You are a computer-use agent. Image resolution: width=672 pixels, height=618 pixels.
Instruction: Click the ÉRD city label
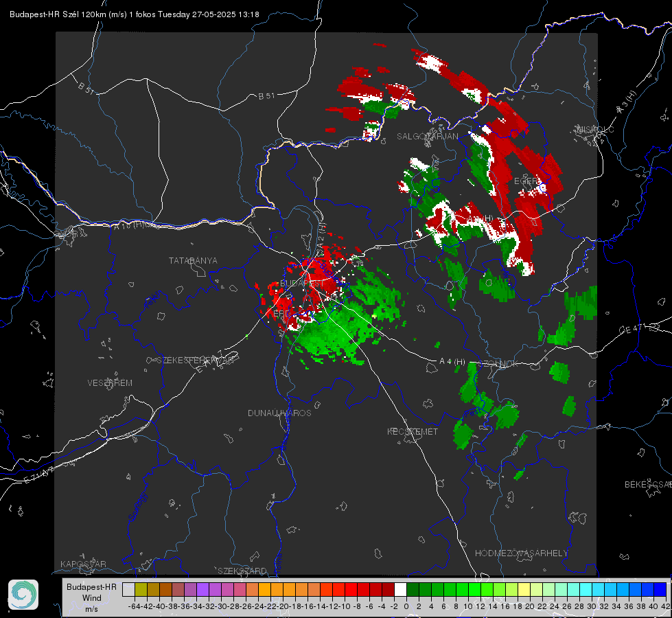(281, 314)
